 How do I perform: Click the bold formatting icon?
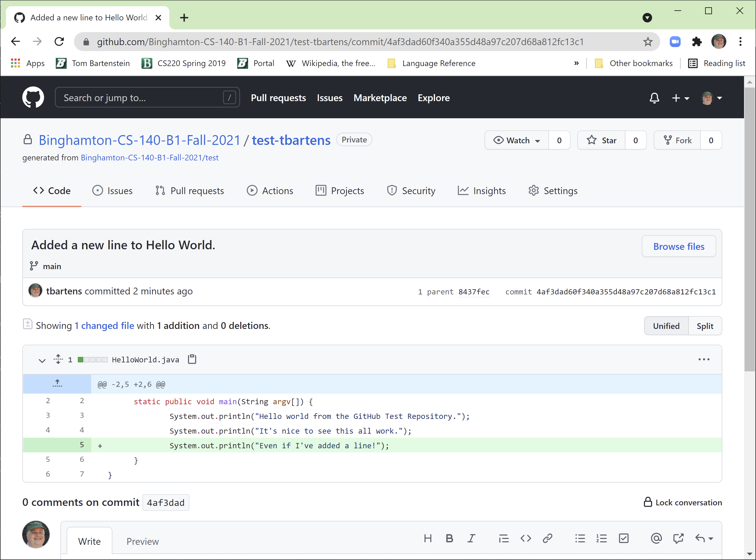tap(449, 538)
